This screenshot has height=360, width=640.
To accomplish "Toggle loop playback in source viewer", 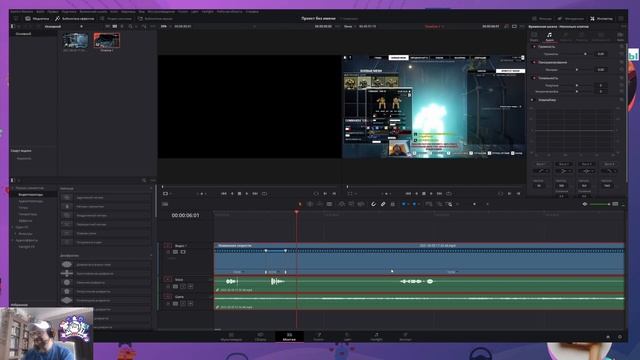I will (x=264, y=193).
